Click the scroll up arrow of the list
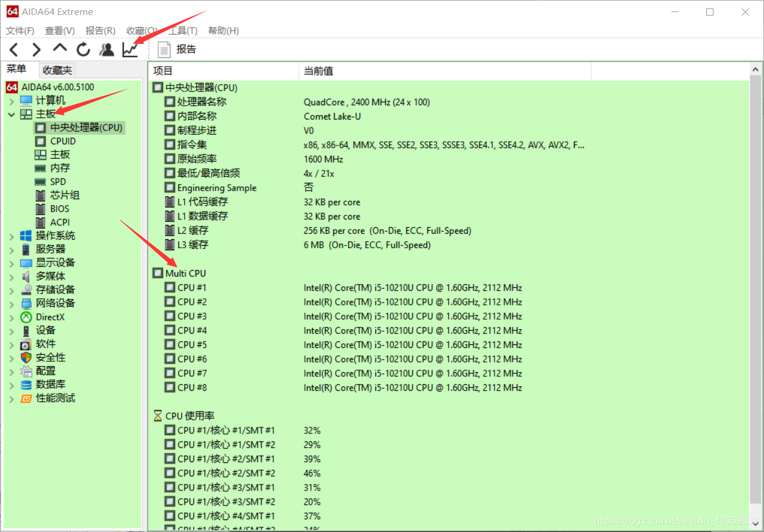 [x=756, y=70]
